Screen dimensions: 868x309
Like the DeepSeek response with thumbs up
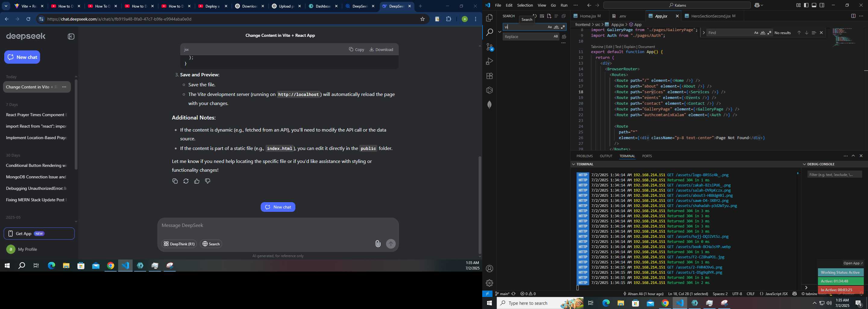[197, 181]
